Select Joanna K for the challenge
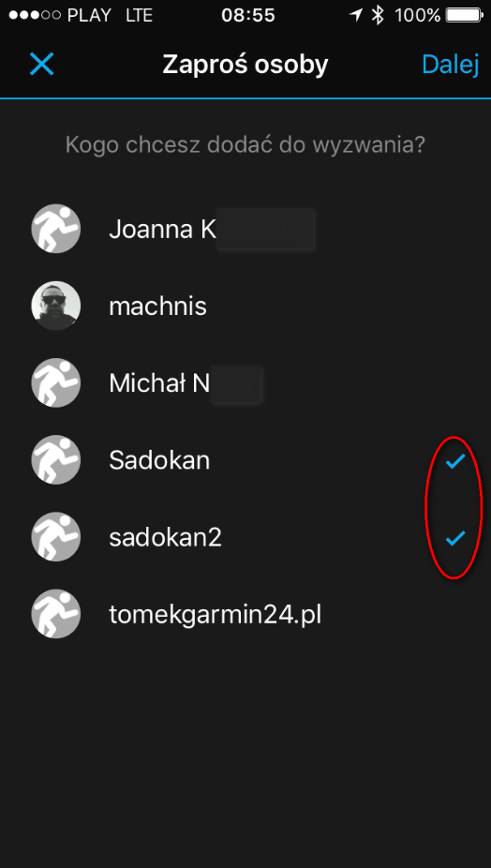The height and width of the screenshot is (868, 491). tap(245, 229)
